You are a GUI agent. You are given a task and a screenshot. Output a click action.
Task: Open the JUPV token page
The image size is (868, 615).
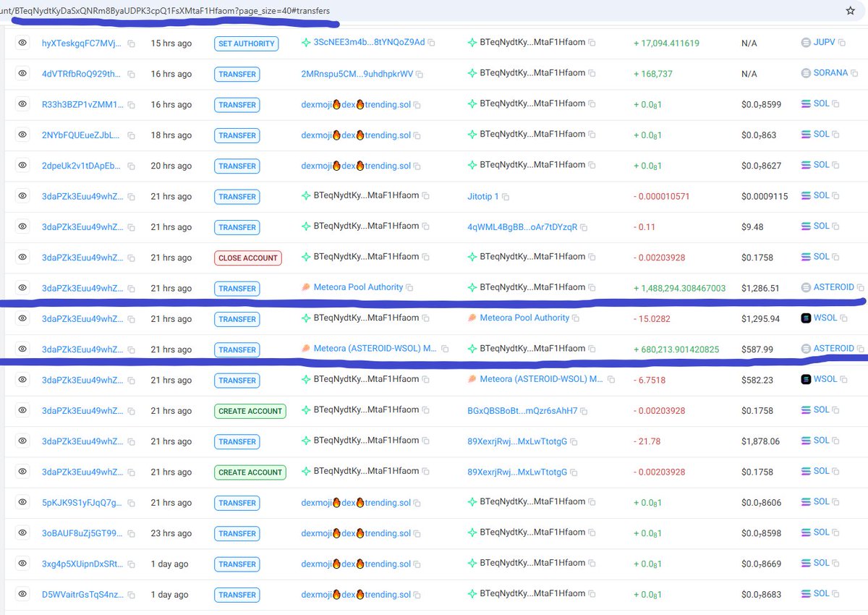tap(825, 43)
